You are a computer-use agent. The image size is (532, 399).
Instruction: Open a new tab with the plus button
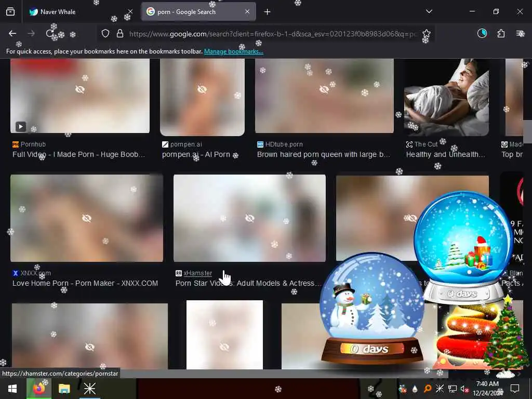(268, 12)
